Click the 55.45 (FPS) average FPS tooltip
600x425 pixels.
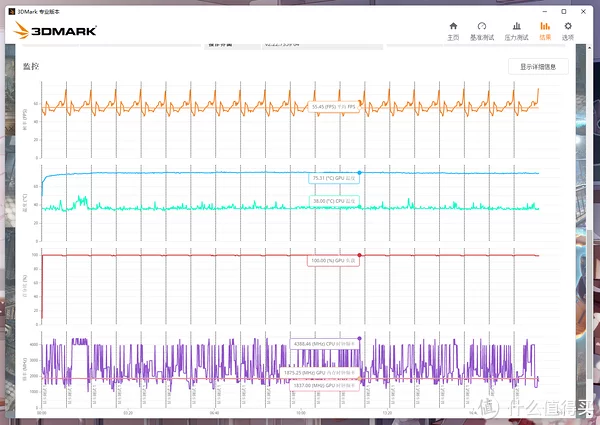[334, 107]
